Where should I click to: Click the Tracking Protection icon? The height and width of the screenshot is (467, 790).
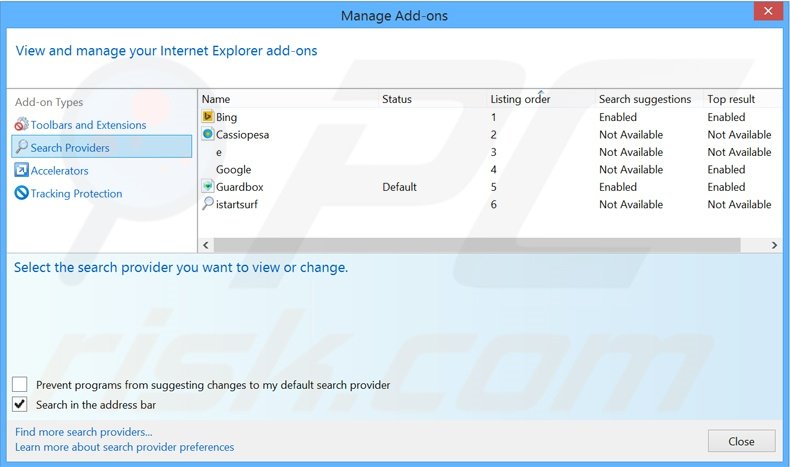pyautogui.click(x=21, y=194)
